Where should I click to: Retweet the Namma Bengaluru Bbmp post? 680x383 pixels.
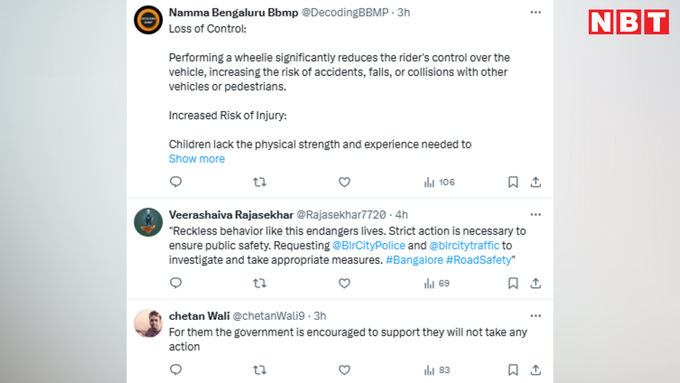coord(259,182)
